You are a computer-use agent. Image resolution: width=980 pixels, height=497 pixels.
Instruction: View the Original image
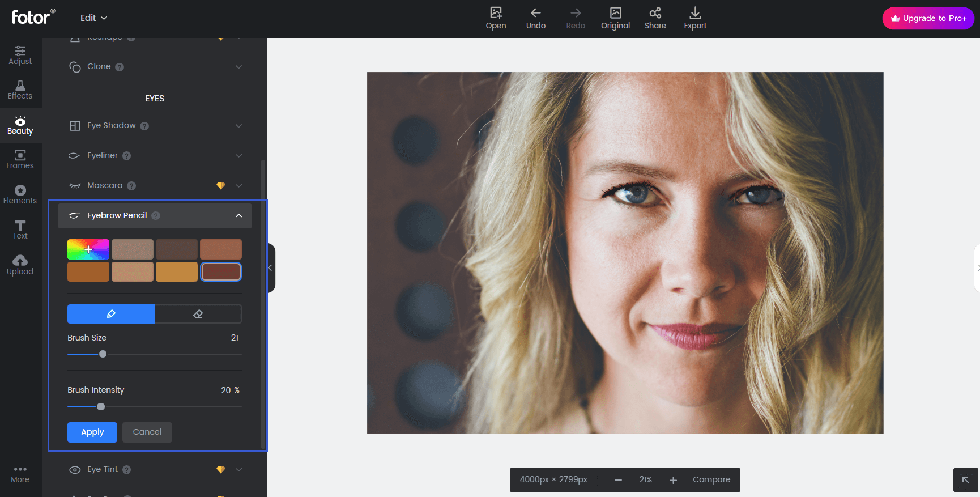(x=615, y=18)
